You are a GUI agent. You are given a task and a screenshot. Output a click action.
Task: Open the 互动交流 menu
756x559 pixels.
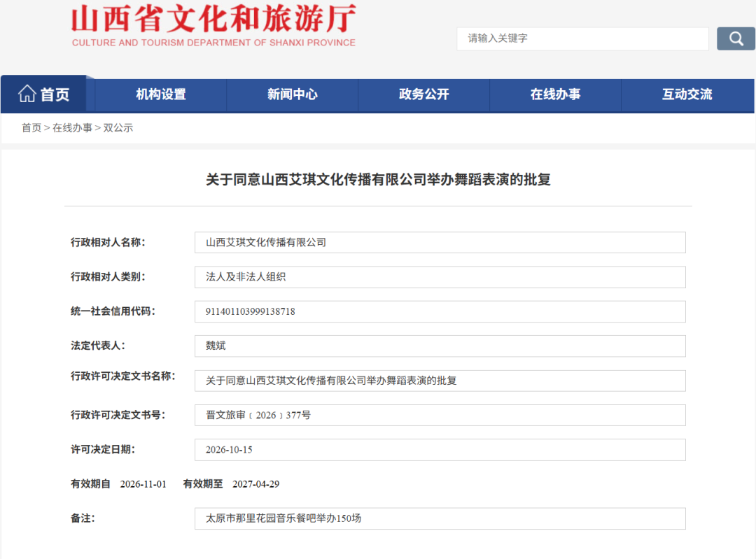pos(687,94)
